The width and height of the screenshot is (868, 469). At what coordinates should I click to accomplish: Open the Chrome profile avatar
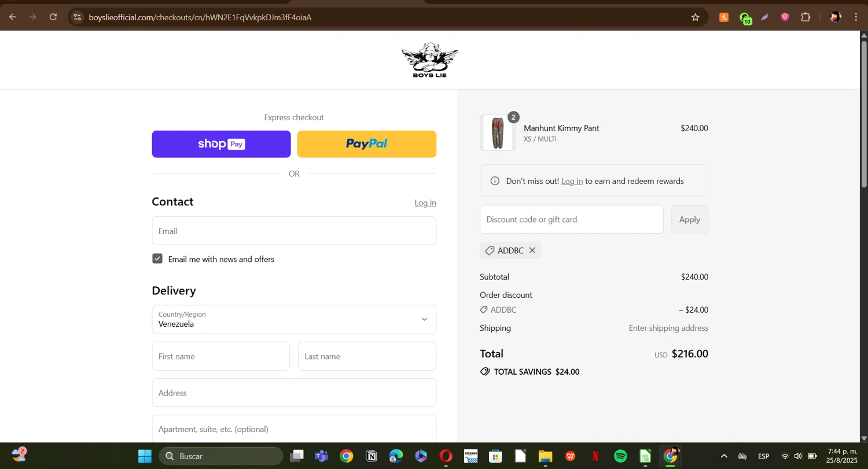coord(835,17)
